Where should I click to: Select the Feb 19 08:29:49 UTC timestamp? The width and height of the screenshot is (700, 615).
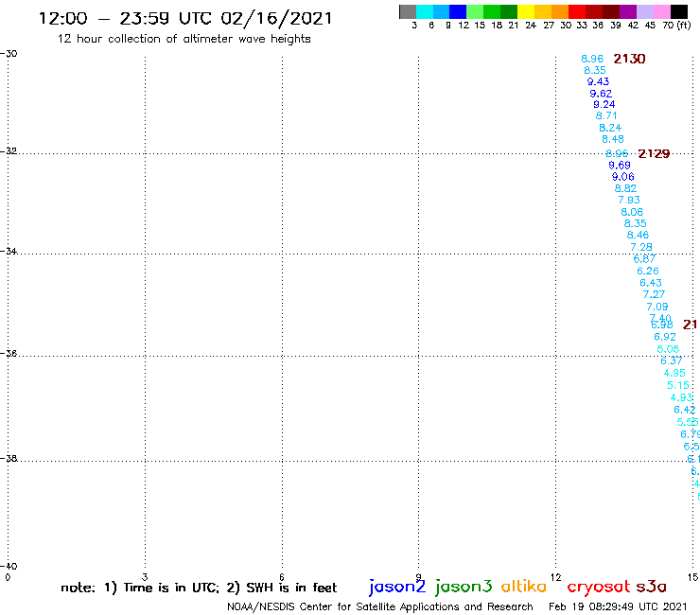(x=618, y=607)
